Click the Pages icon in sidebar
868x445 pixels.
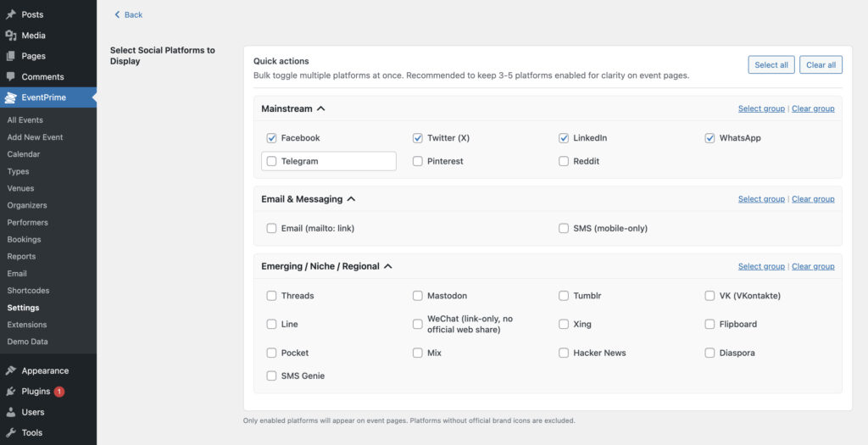pyautogui.click(x=11, y=56)
